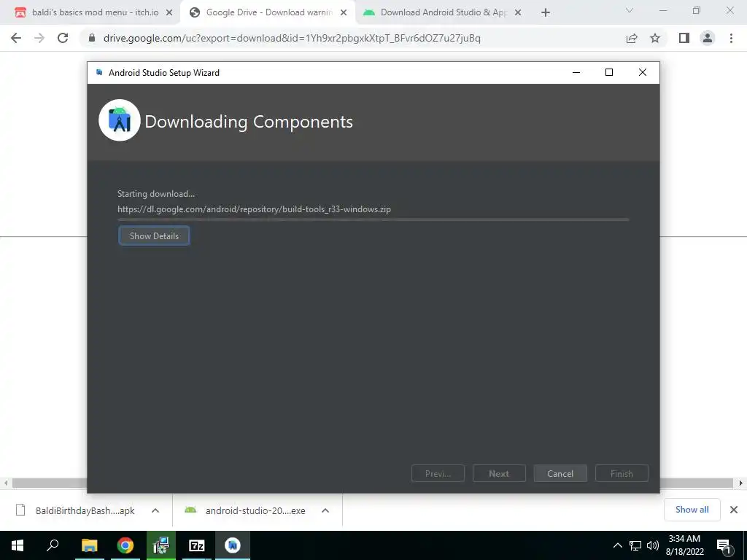
Task: Open the notification center icon
Action: [724, 546]
